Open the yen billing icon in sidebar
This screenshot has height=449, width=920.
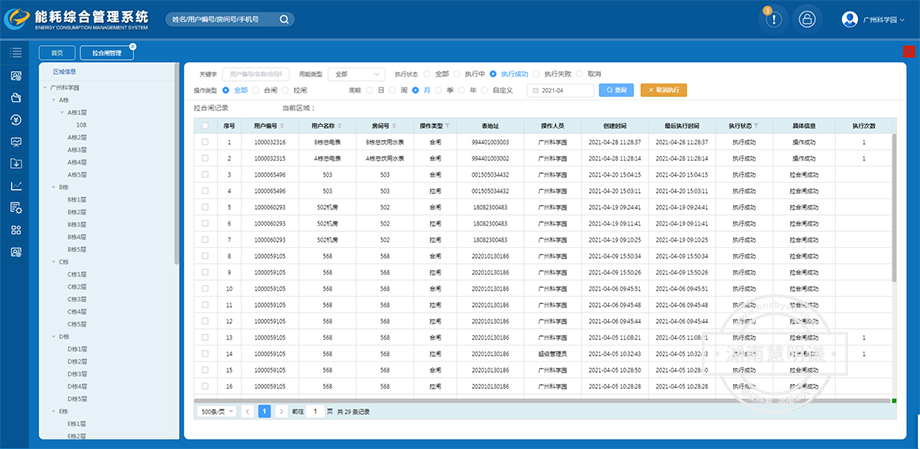tap(16, 120)
